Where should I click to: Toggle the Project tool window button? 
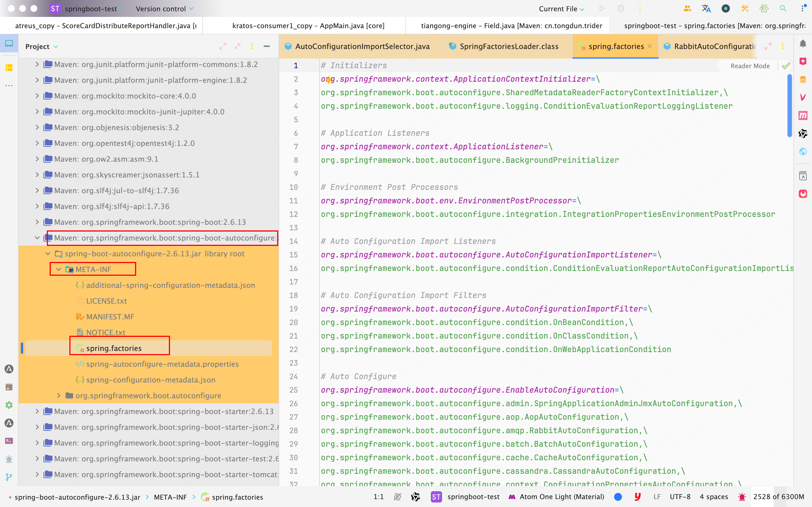9,44
